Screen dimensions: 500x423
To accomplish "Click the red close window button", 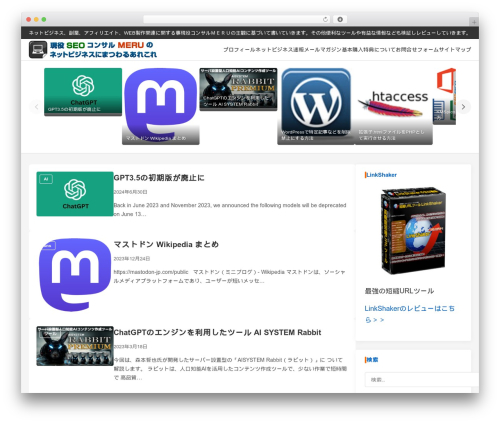I will [x=29, y=20].
